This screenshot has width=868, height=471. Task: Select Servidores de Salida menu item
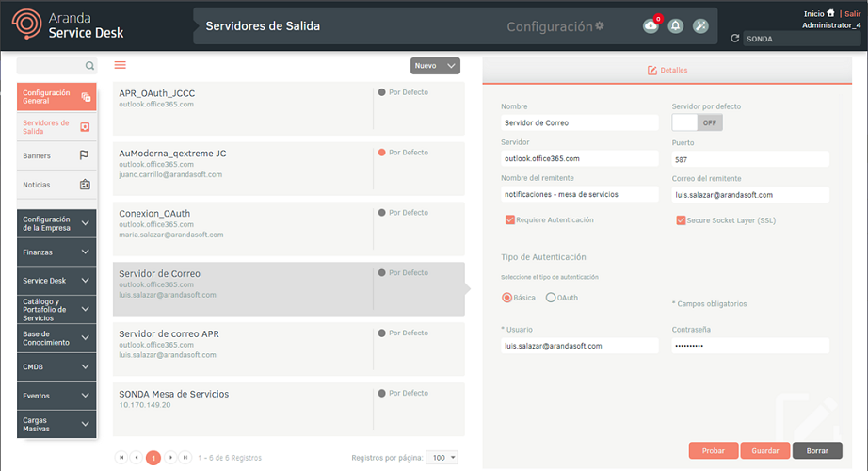[x=56, y=127]
